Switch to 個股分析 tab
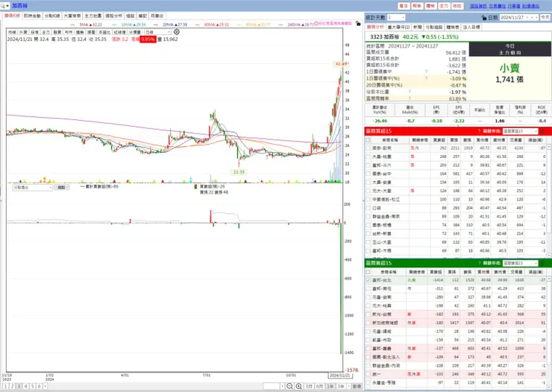 pos(113,16)
